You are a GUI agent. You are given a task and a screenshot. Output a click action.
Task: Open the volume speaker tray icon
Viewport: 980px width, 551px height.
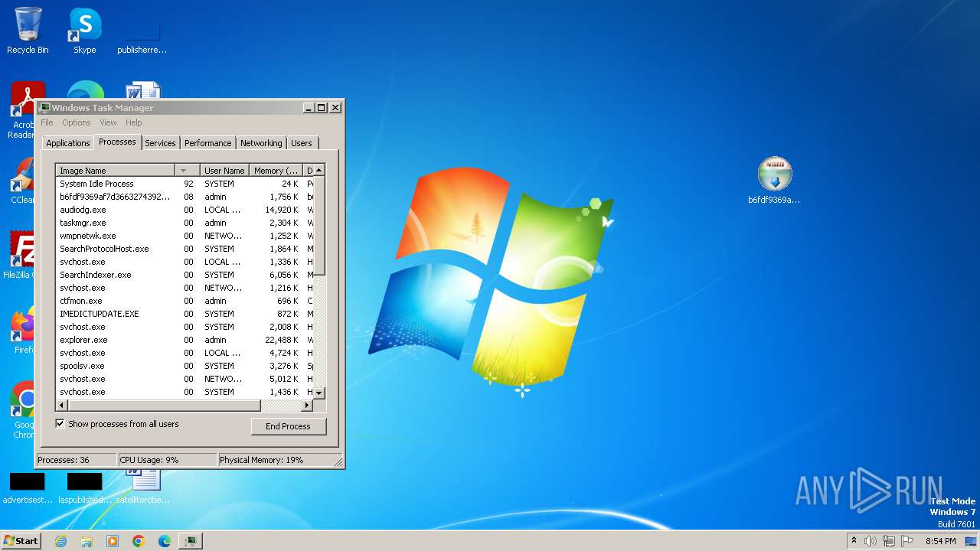[871, 541]
